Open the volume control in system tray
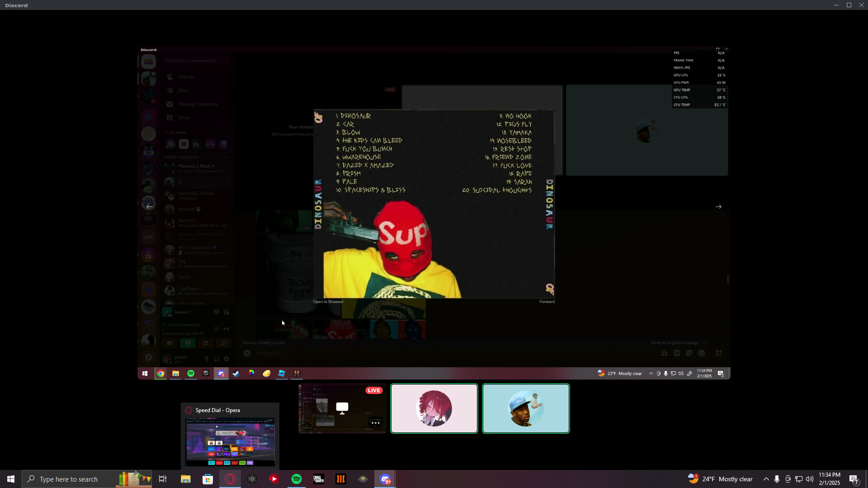The image size is (868, 488). click(x=809, y=479)
